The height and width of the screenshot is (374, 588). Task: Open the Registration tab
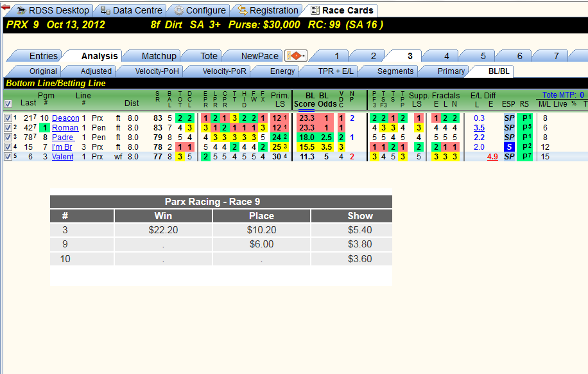click(268, 10)
